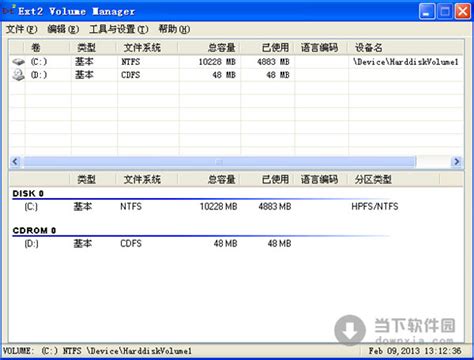474x360 pixels.
Task: Sort by 类型 column header in top list
Action: pos(93,48)
